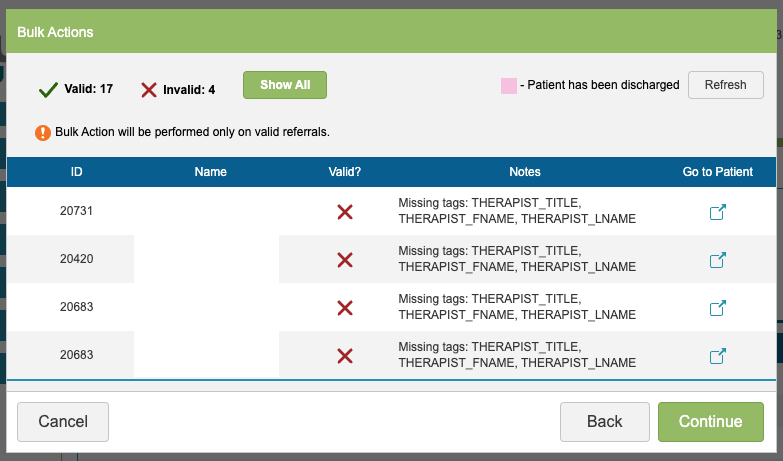Go Back to the previous step
Screen dimensions: 783x461
[x=604, y=422]
